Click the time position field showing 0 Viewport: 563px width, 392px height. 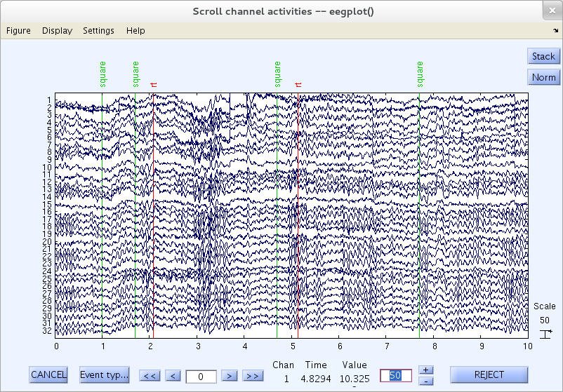[201, 376]
